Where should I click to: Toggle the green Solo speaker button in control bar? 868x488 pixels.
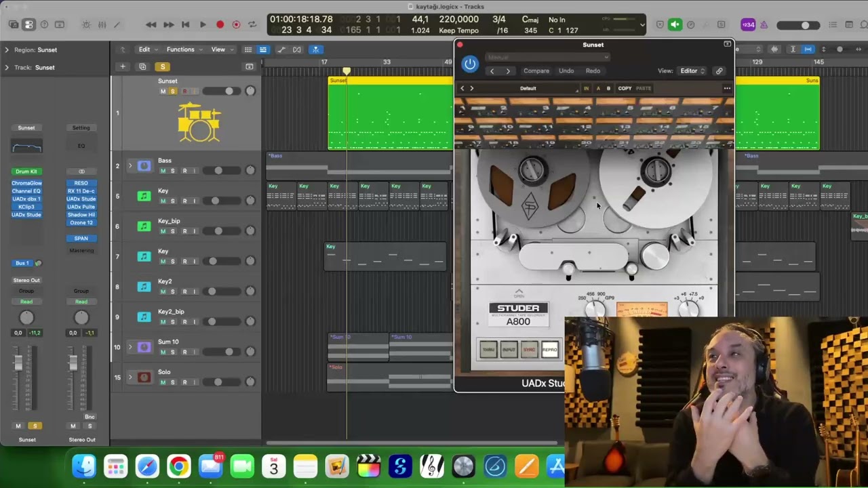[x=675, y=24]
